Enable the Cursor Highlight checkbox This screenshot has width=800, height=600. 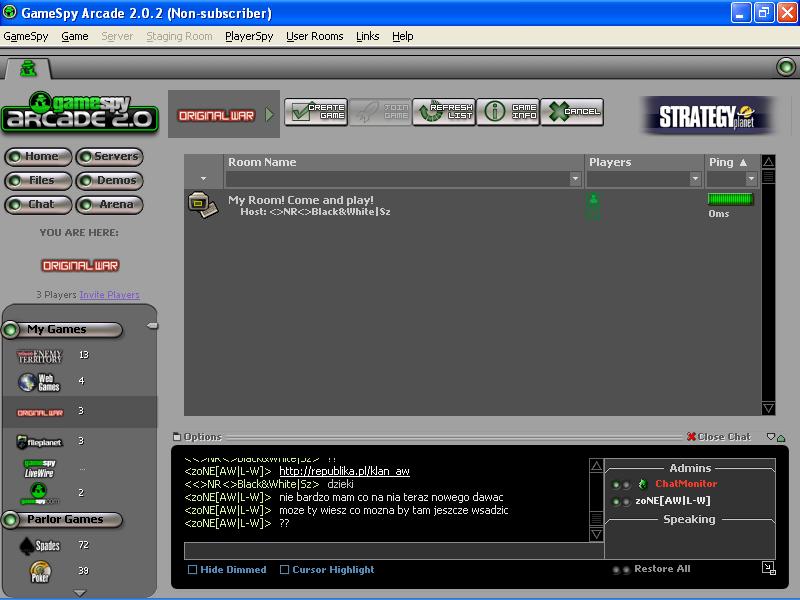pos(285,569)
